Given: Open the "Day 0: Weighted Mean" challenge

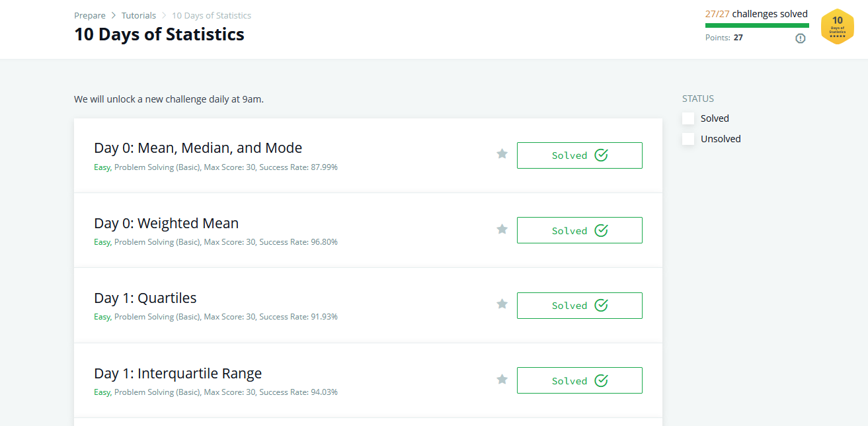Looking at the screenshot, I should [166, 223].
